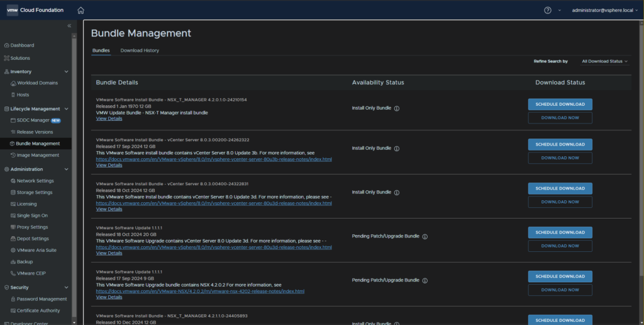
Task: Collapse the Administration section
Action: (67, 169)
